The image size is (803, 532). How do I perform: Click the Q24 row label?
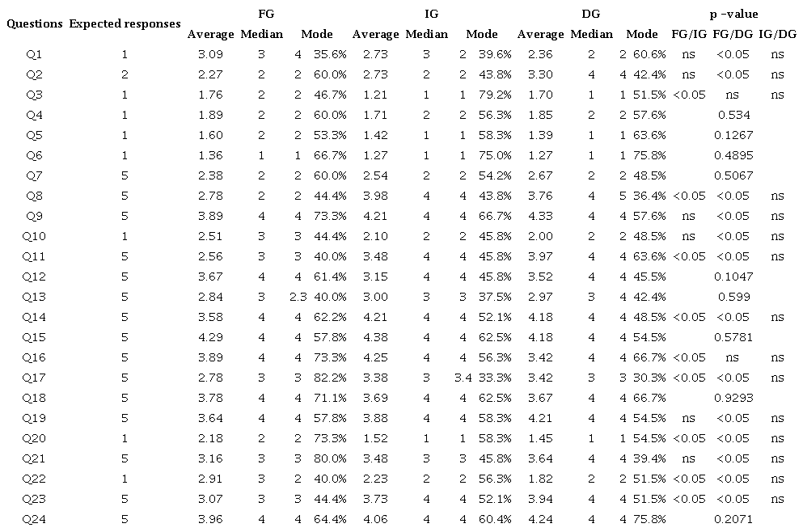point(35,517)
